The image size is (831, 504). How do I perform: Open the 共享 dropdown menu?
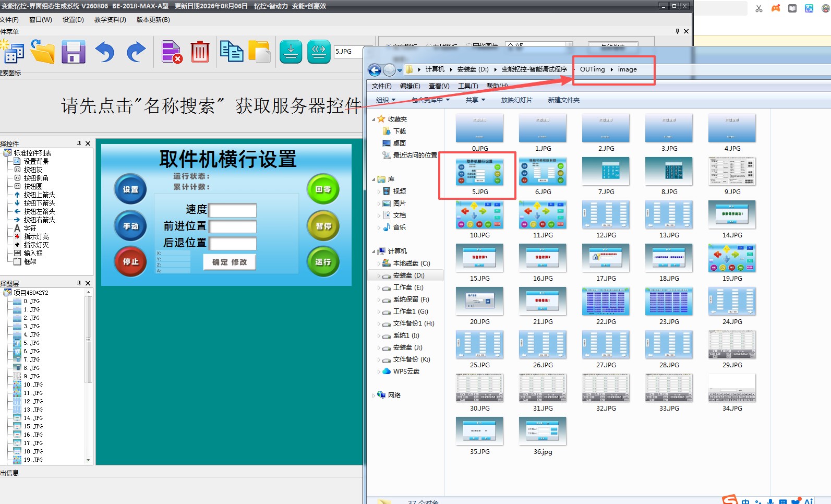coord(475,100)
